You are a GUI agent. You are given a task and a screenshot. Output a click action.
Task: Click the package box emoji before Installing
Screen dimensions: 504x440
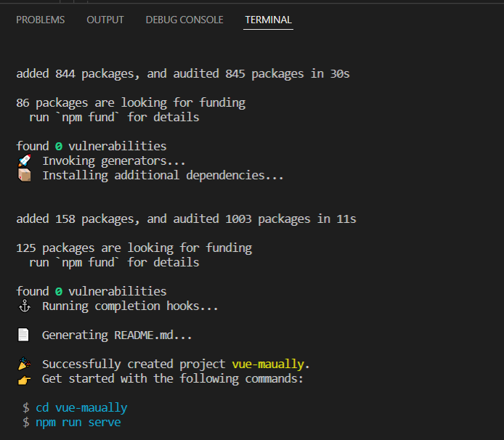pyautogui.click(x=25, y=175)
